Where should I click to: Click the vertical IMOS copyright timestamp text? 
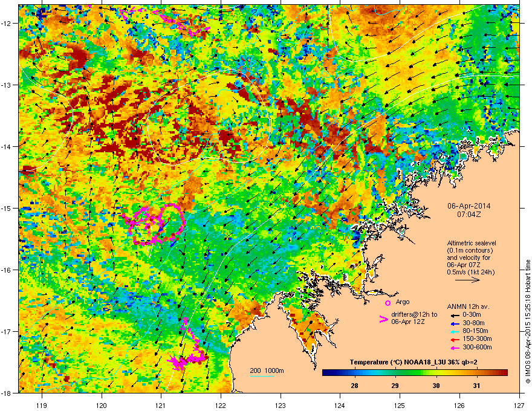click(x=528, y=322)
